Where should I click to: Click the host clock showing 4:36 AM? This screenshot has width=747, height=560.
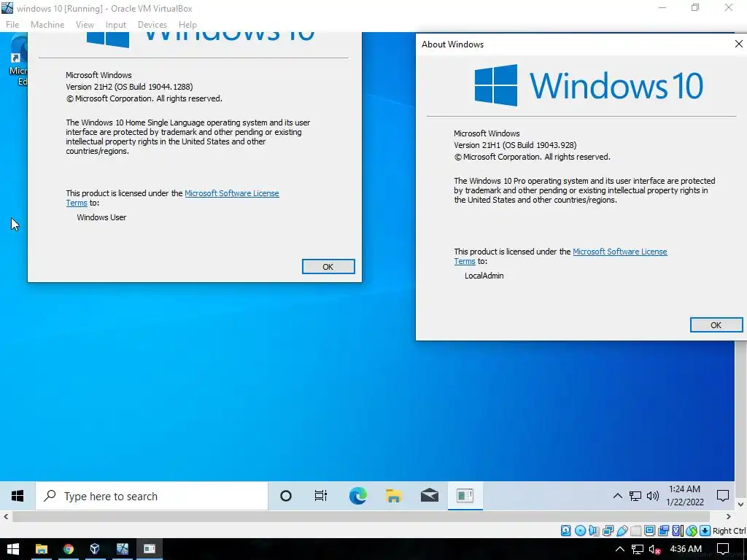[x=686, y=549]
